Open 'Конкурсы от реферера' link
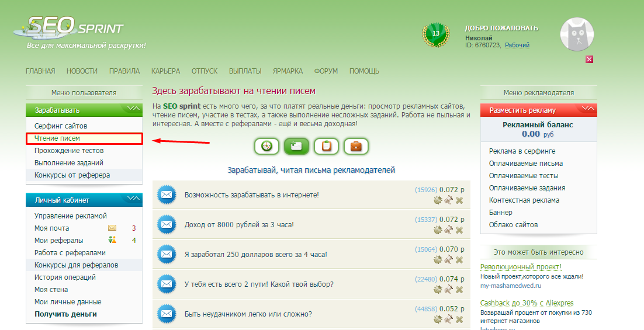644x330 pixels. [x=72, y=175]
